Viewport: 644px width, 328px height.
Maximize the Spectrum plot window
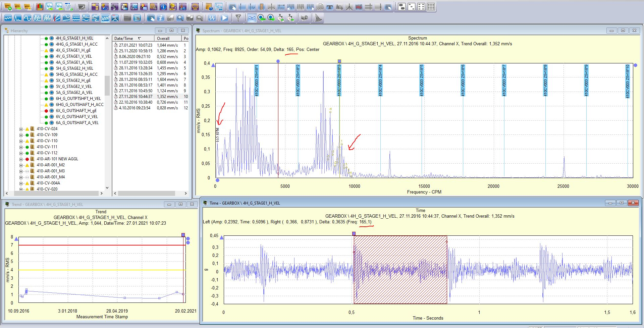point(623,31)
